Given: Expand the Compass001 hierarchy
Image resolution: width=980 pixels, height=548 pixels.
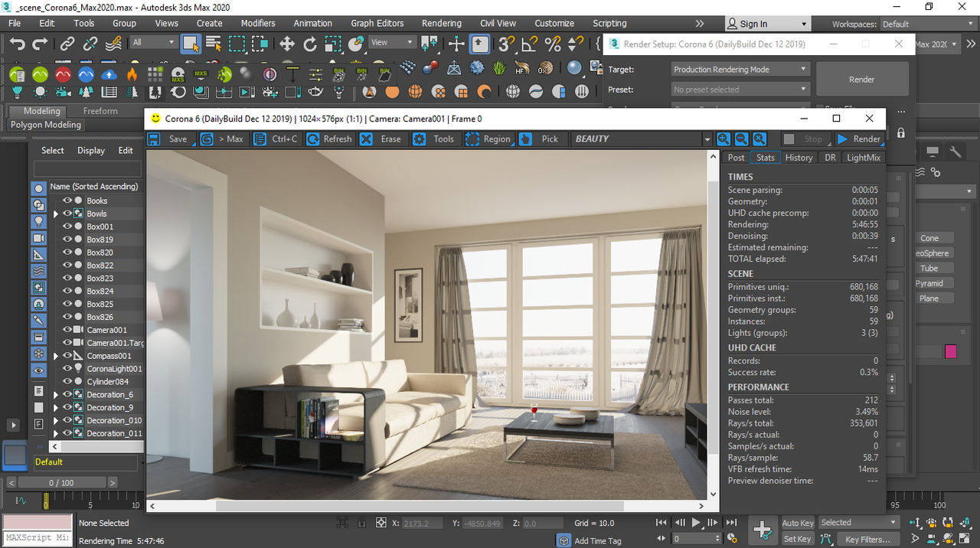Looking at the screenshot, I should (x=55, y=356).
